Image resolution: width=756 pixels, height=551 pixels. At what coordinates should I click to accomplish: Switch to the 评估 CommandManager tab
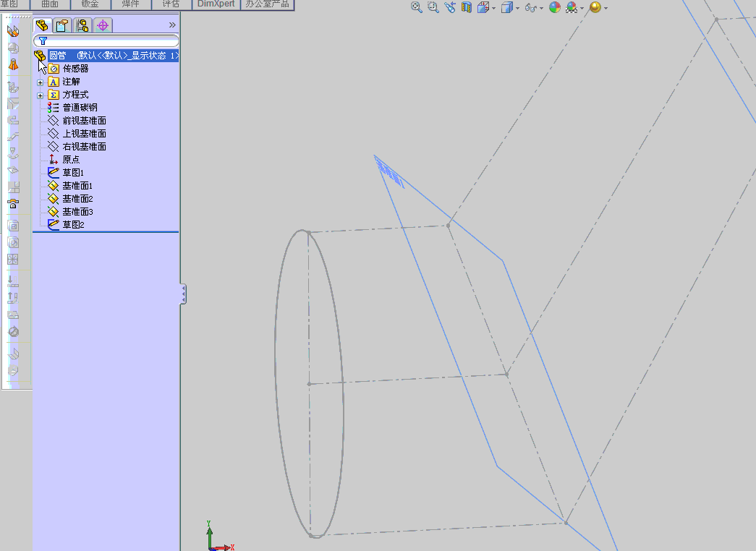point(170,4)
